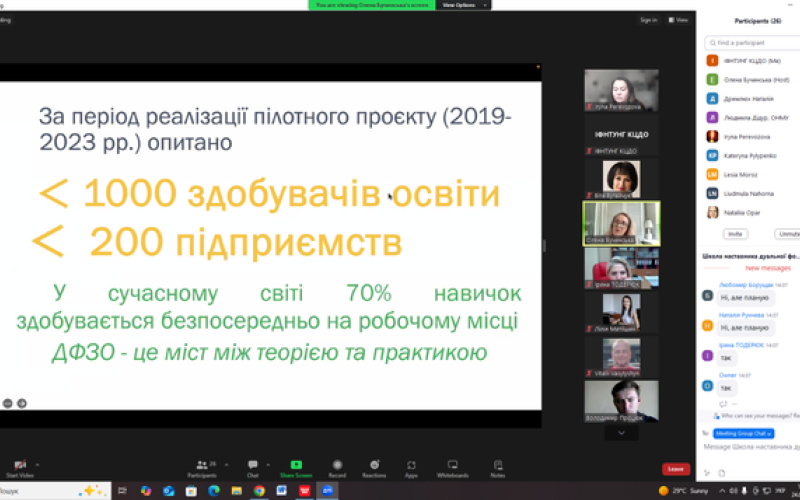Click sender name Любомир Борущак in chat
Screen dimensions: 800x500
coord(745,285)
